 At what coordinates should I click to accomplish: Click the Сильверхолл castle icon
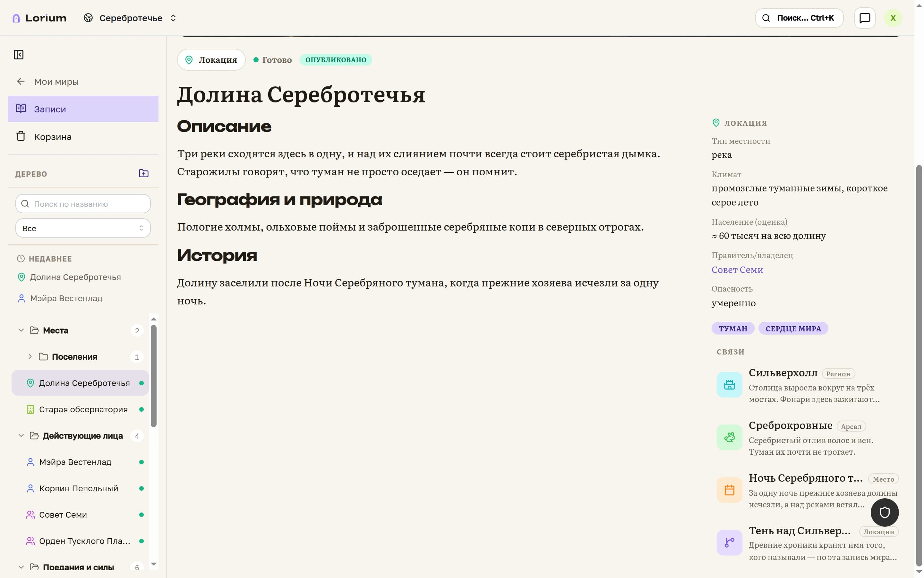point(729,385)
